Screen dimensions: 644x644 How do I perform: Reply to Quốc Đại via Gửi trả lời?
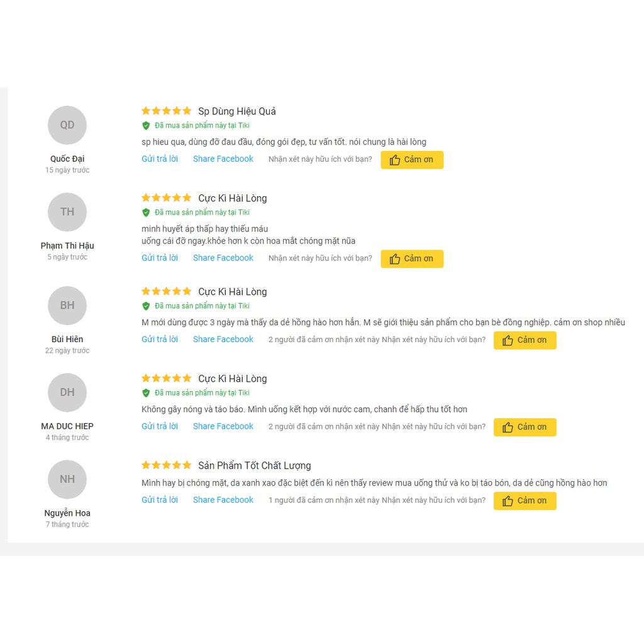click(160, 159)
